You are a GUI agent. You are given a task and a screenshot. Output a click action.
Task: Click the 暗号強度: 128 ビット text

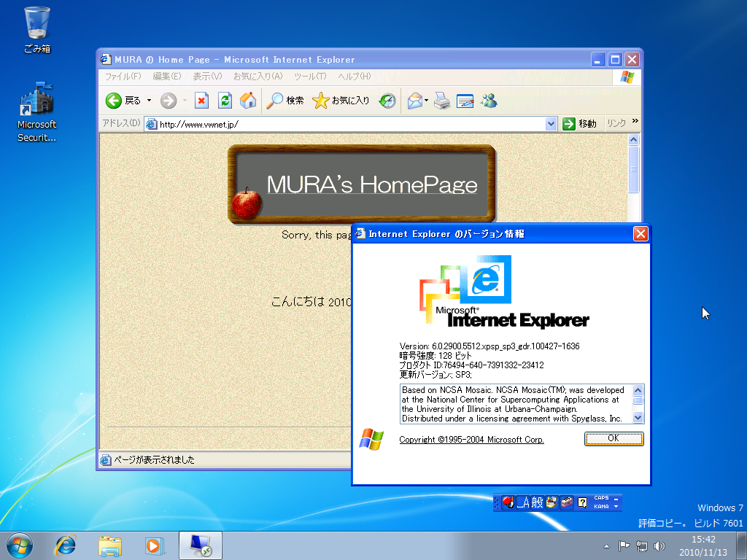[x=435, y=356]
